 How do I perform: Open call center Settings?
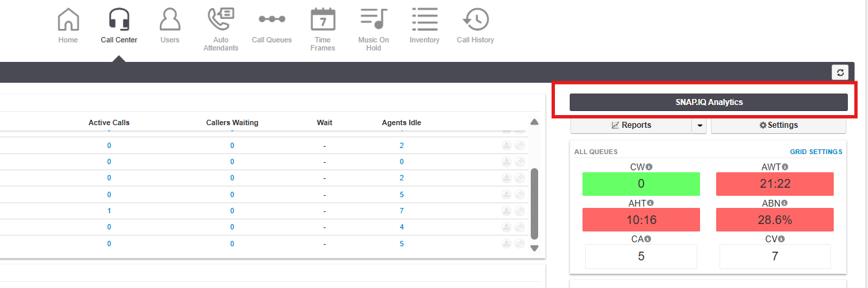pyautogui.click(x=779, y=125)
